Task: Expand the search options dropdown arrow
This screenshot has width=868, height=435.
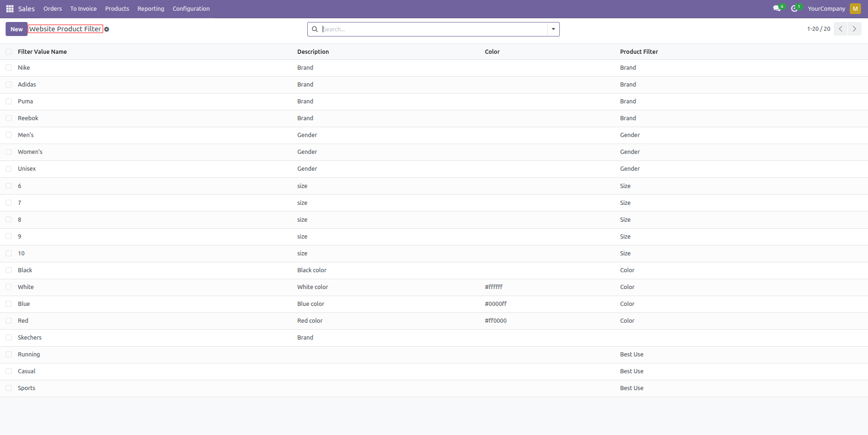Action: click(x=553, y=29)
